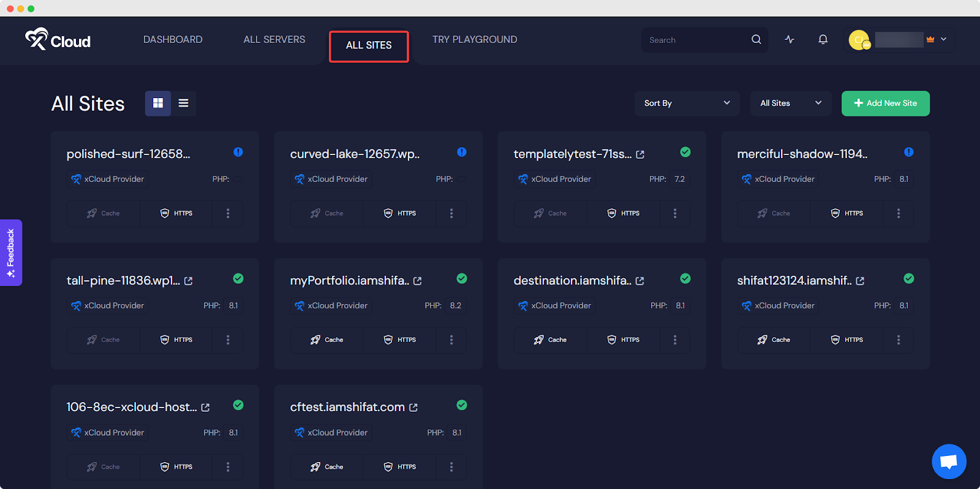Expand the Sort By dropdown
Viewport: 980px width, 489px height.
click(687, 103)
